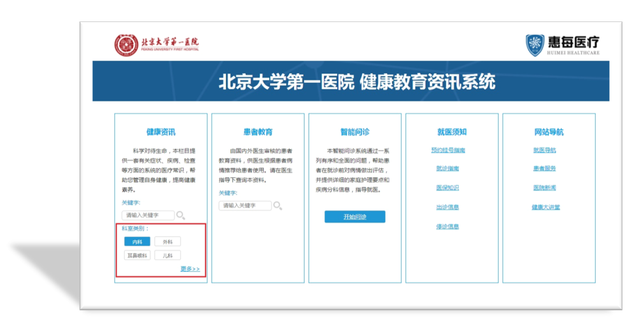Select the 耳鼻喉科 department button
Viewport: 644px width, 329px height.
pos(137,255)
